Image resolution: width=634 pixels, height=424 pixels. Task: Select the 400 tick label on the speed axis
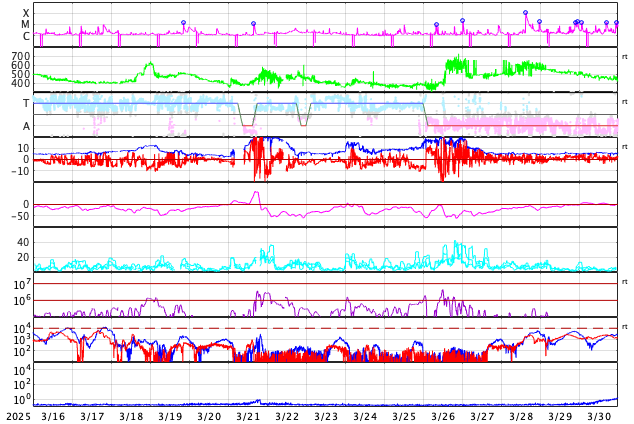21,84
